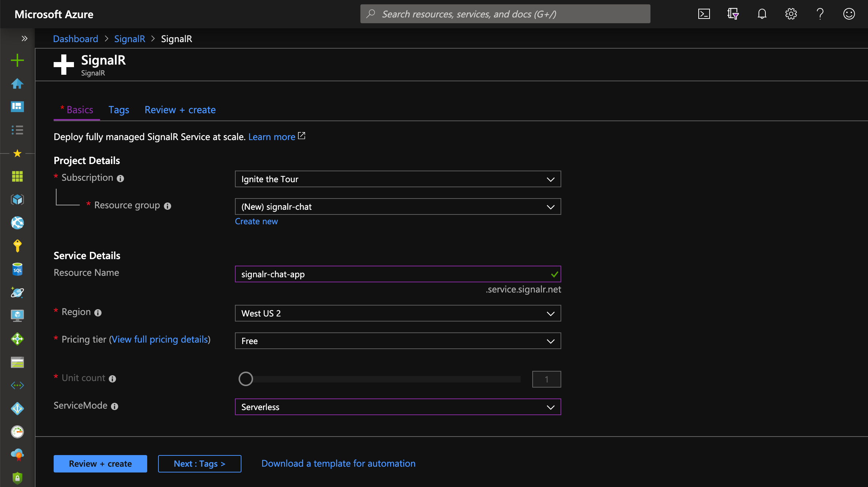Open App Services globe icon
The width and height of the screenshot is (868, 487).
point(17,223)
